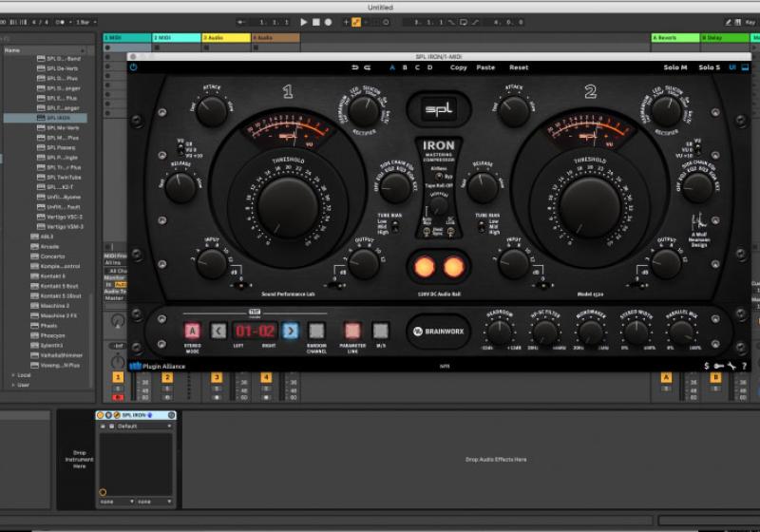This screenshot has width=760, height=532.
Task: Click left arrow channel selector button
Action: pyautogui.click(x=218, y=331)
